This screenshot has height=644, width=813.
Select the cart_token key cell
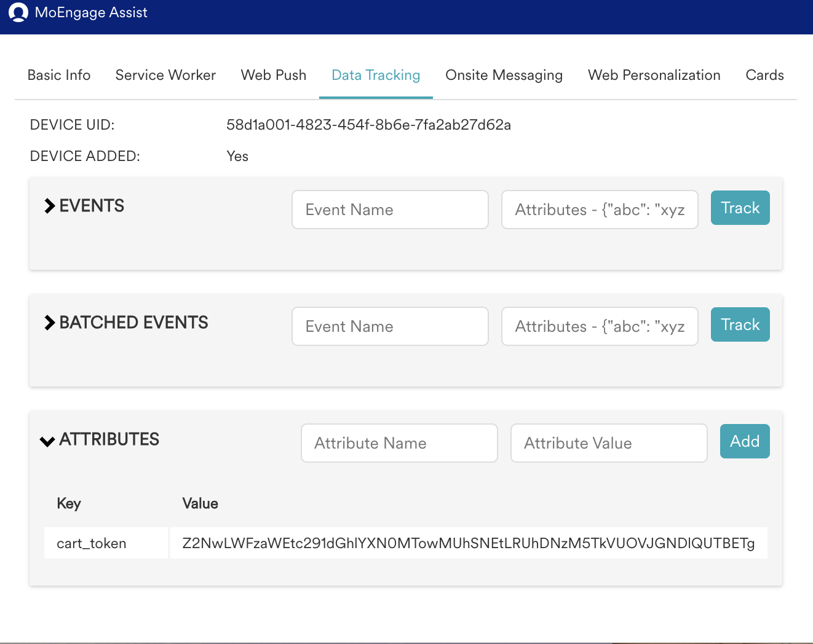tap(106, 543)
